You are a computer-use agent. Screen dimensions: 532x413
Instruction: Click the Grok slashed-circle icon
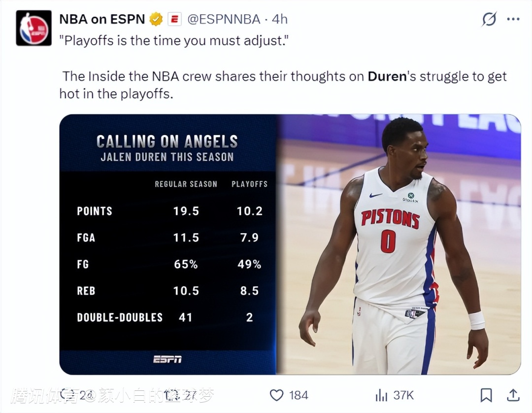point(489,19)
